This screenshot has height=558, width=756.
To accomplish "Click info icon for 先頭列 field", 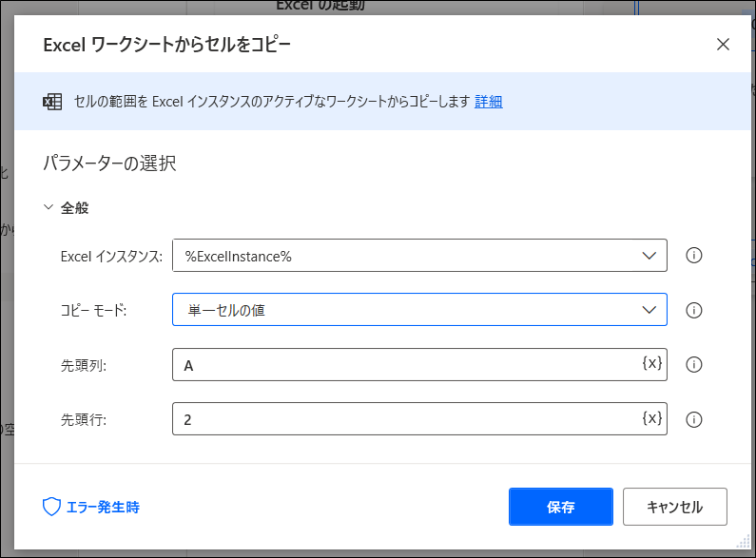I will tap(694, 364).
